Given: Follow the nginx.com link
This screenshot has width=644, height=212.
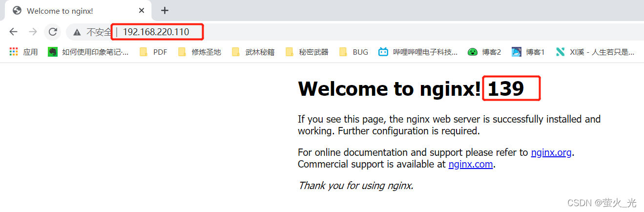Looking at the screenshot, I should [471, 164].
